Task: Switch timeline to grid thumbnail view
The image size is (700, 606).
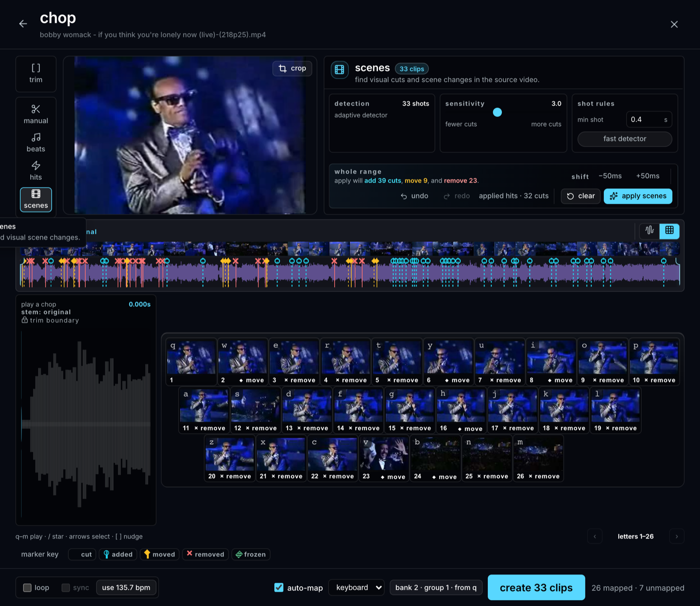Action: (x=669, y=230)
